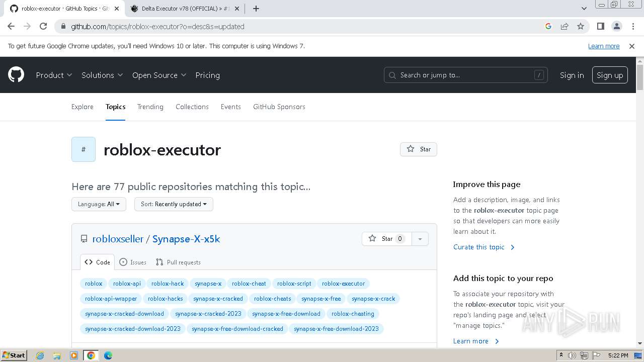This screenshot has height=362, width=644.
Task: Select the synapse-x-cracked-2023 topic tag
Action: coord(208,314)
